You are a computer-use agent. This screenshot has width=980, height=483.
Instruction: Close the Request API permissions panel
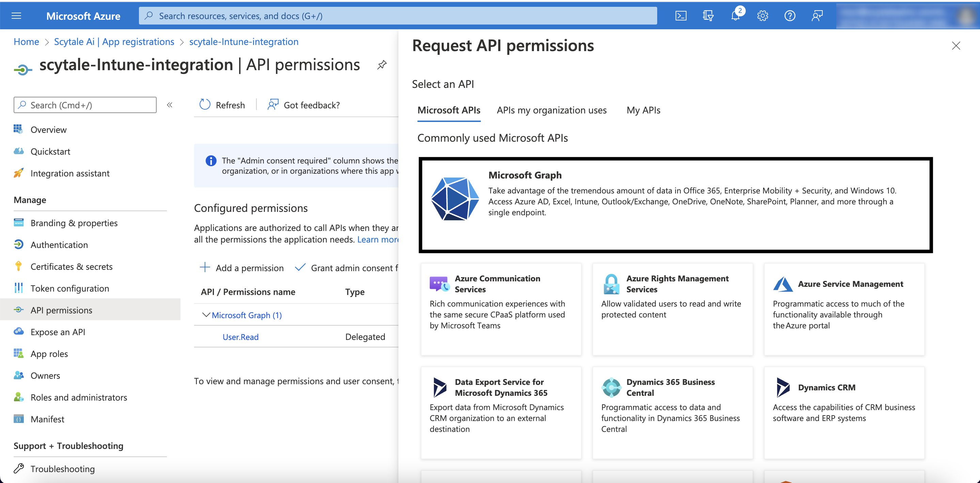coord(955,46)
